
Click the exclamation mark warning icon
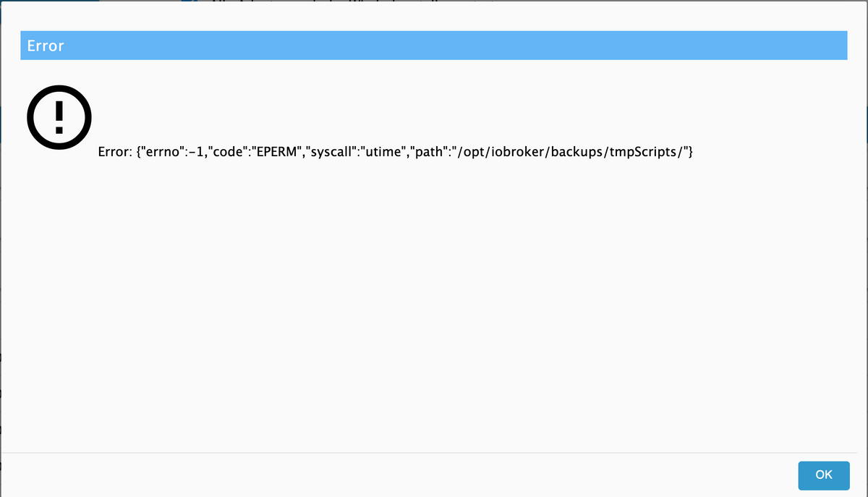59,119
